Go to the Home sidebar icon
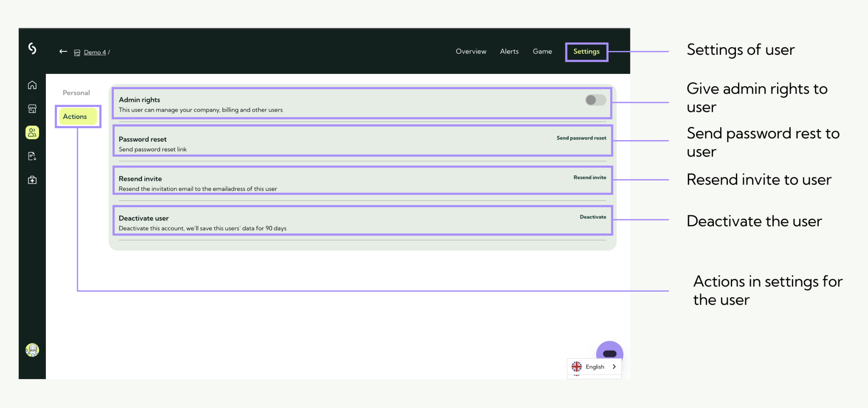This screenshot has height=408, width=868. 32,85
